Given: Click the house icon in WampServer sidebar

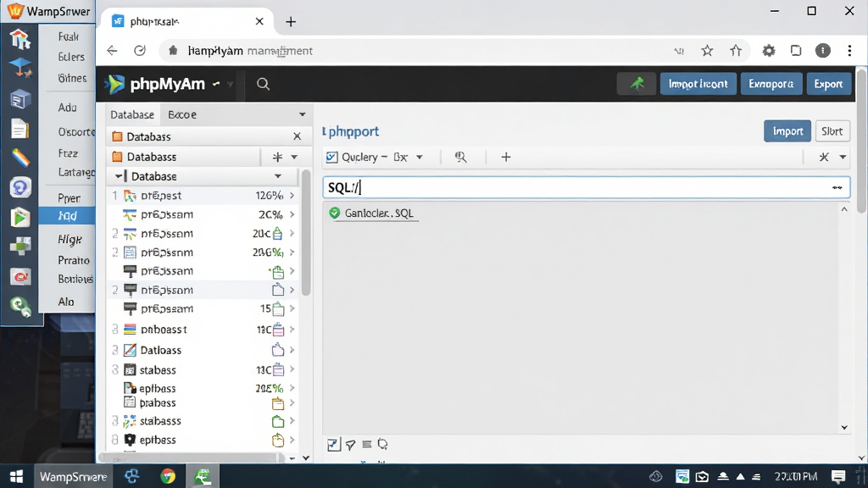Looking at the screenshot, I should [x=20, y=39].
